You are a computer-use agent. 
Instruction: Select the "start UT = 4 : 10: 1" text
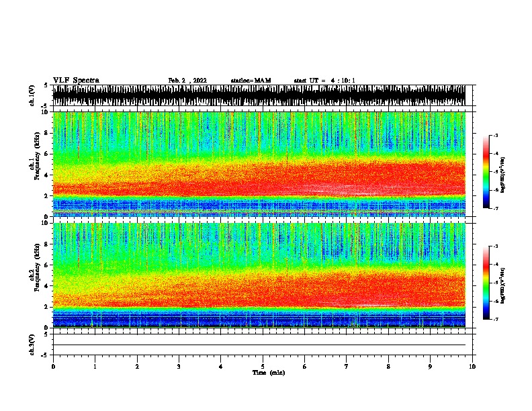tap(324, 81)
